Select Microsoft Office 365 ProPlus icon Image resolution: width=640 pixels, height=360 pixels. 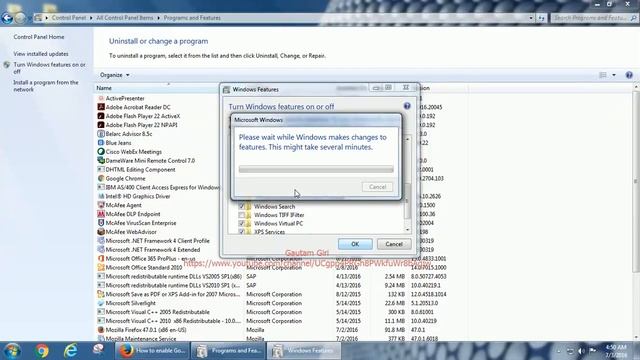tap(101, 258)
